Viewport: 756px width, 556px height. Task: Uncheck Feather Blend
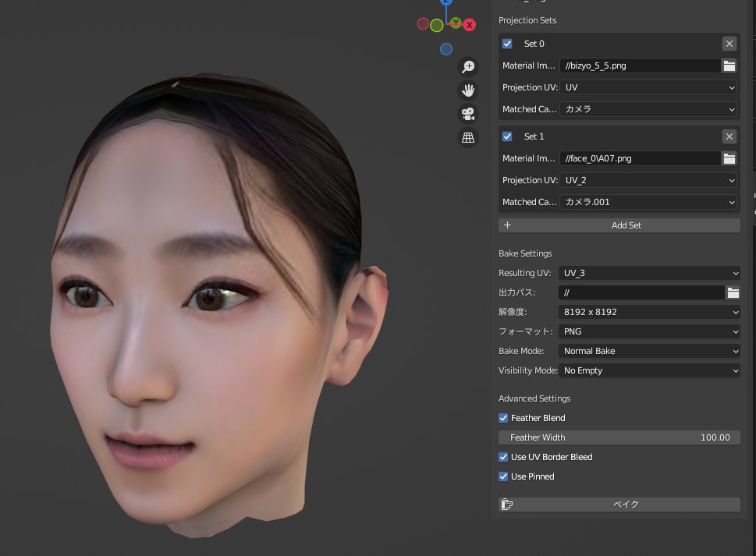(x=503, y=418)
